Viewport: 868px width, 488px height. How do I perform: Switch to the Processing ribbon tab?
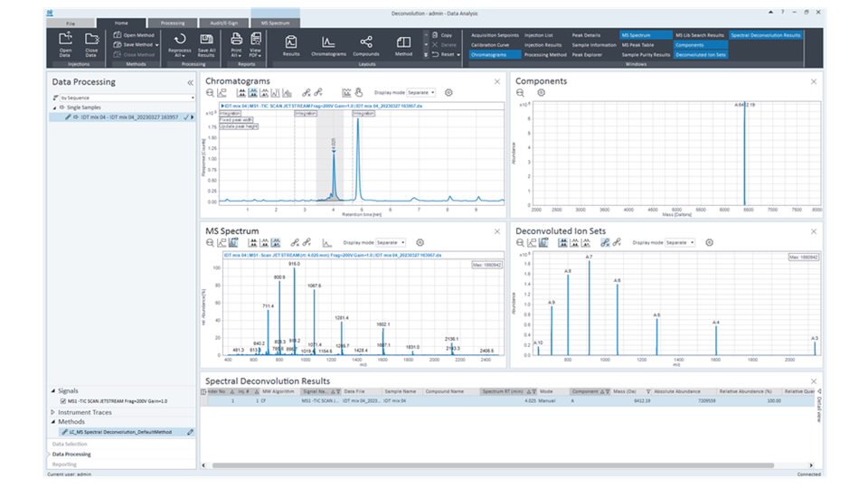click(x=173, y=23)
